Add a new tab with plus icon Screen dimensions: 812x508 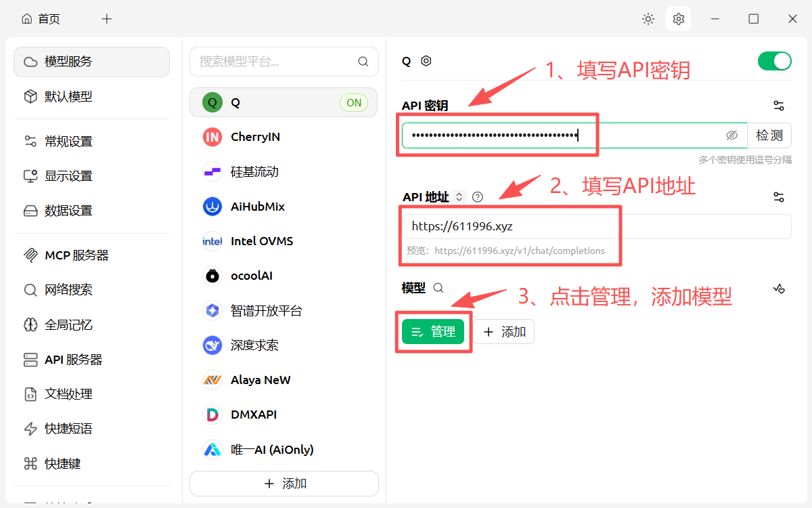107,19
